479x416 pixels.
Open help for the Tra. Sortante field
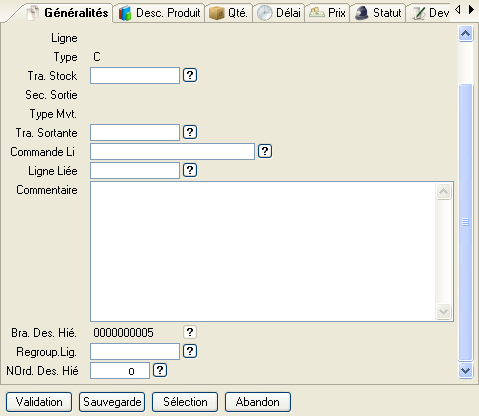pos(190,132)
